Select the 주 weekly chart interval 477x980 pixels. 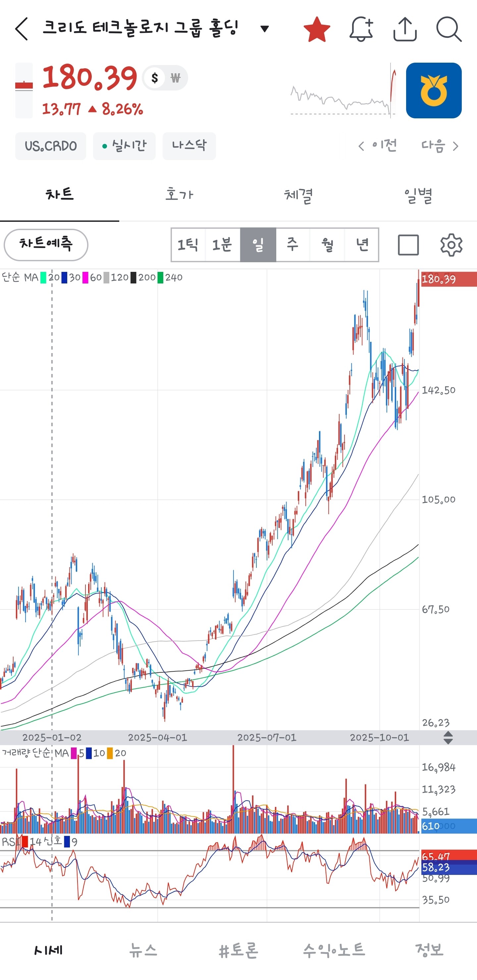click(293, 245)
